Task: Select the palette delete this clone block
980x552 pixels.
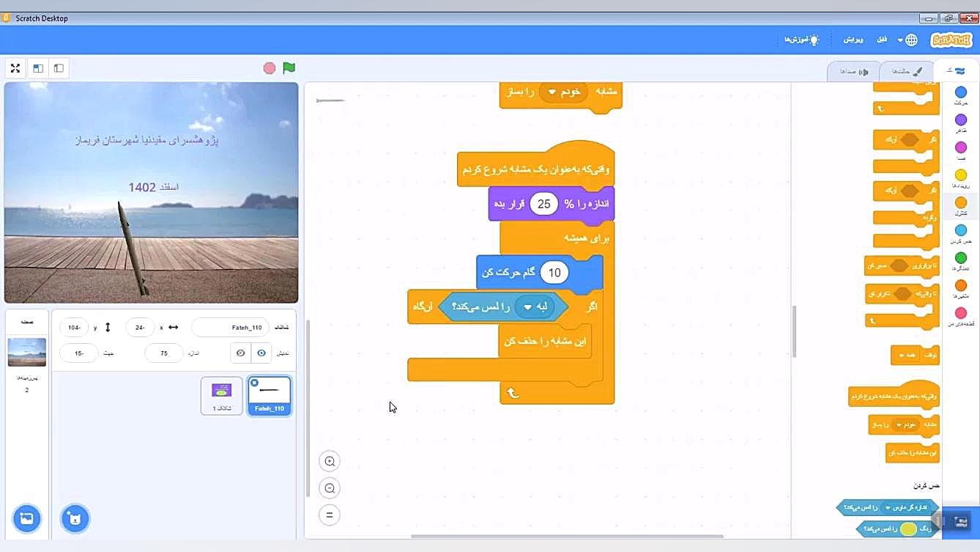Action: (x=912, y=453)
